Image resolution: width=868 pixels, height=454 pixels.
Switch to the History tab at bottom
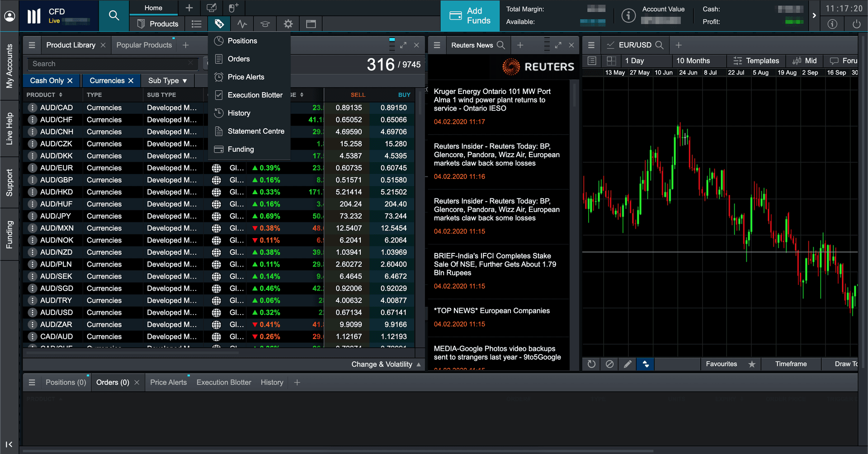[272, 382]
